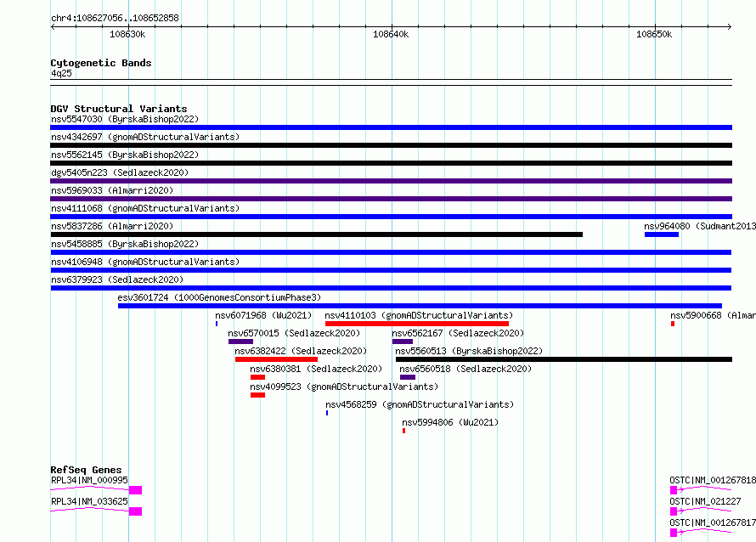Click the small red nsv5900668 marker

(x=673, y=324)
